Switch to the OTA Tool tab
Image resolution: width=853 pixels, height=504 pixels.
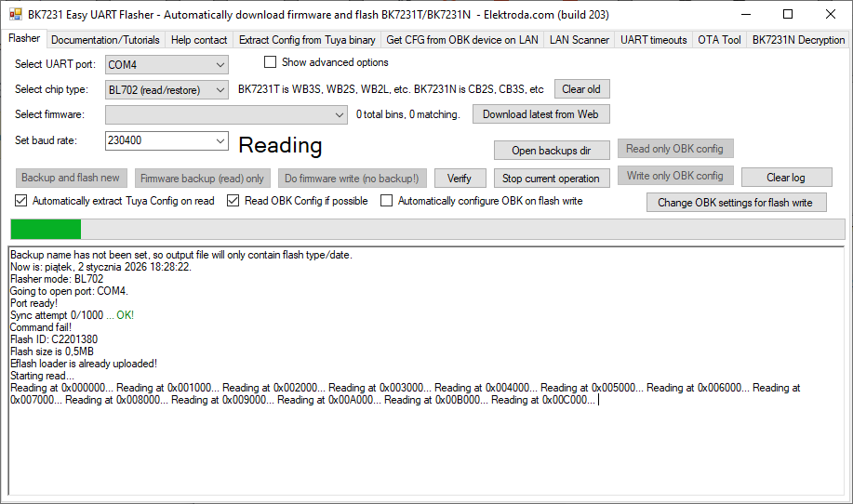[x=719, y=40]
